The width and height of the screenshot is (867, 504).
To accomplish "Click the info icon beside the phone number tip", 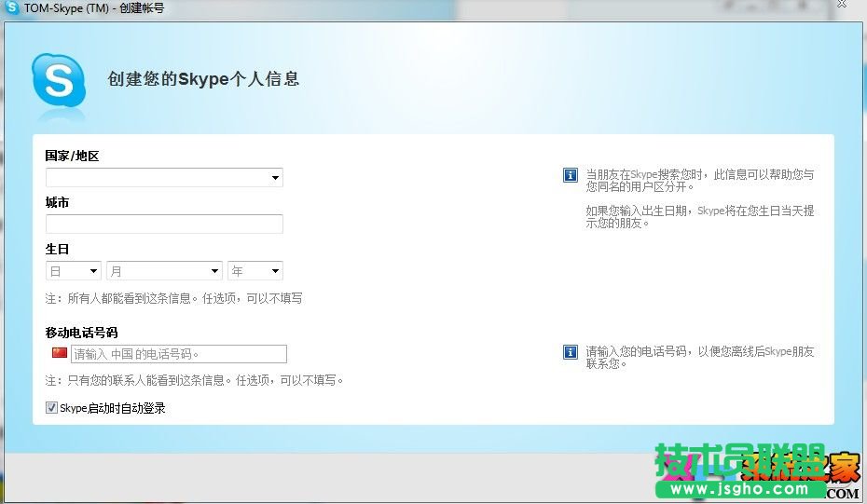I will coord(570,352).
